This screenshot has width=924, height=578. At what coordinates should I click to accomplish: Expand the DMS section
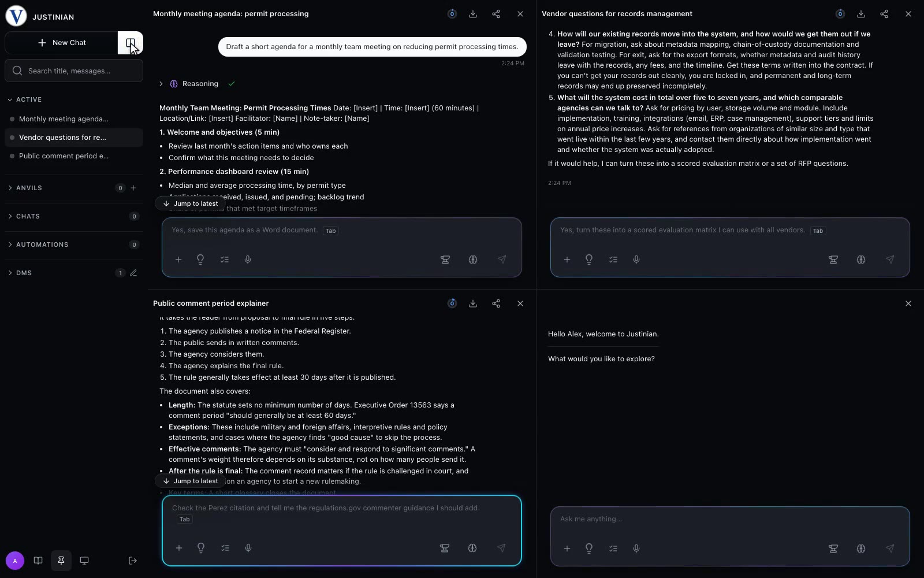20,273
